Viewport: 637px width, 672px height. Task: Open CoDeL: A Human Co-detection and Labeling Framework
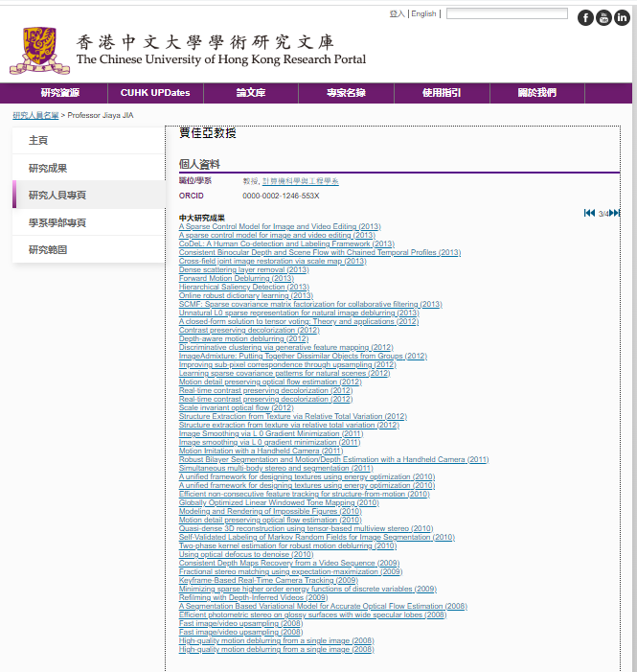tap(286, 243)
